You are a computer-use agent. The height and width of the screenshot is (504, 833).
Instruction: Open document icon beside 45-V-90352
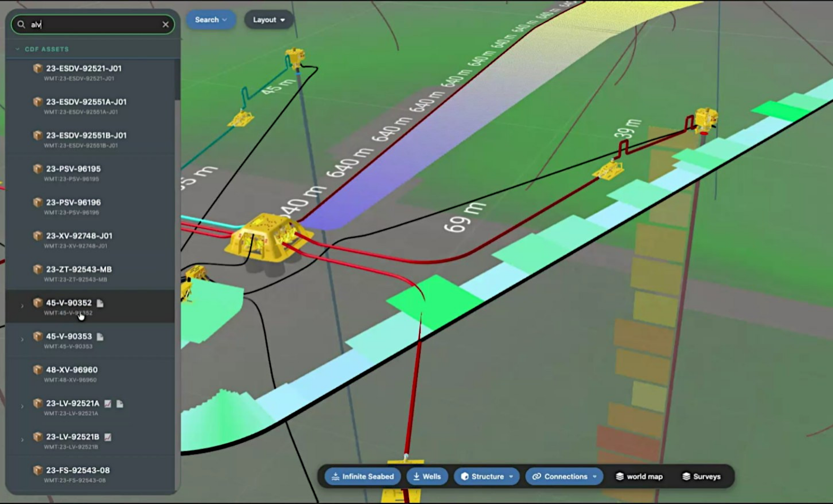(100, 303)
